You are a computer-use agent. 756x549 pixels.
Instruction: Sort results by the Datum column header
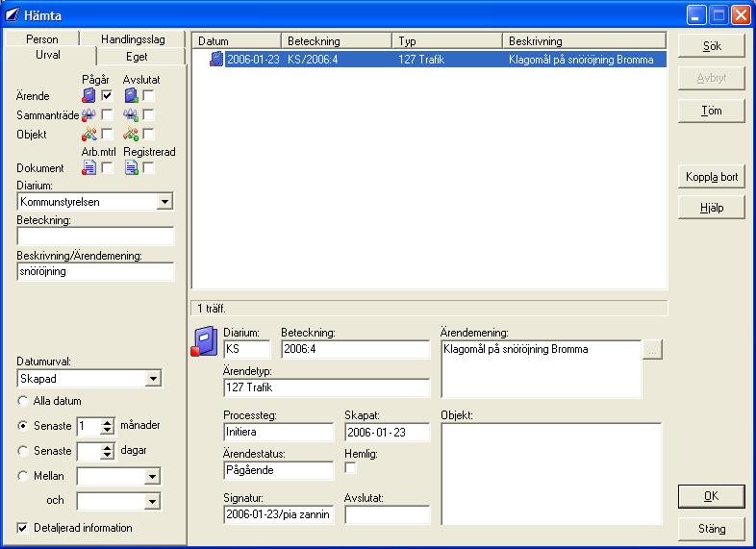pos(237,41)
